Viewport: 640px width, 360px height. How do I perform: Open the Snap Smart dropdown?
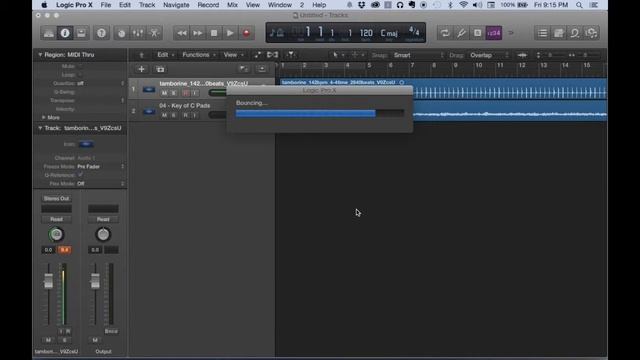coord(418,55)
